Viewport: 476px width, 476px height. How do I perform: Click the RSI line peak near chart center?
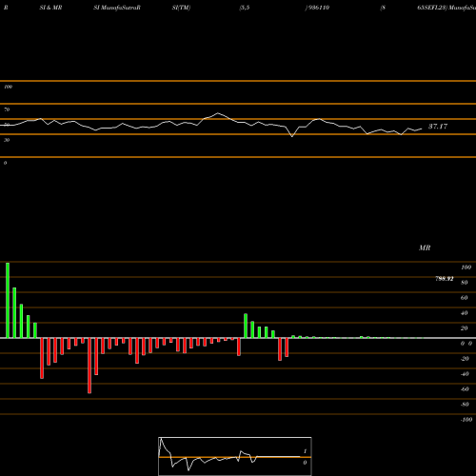point(218,113)
